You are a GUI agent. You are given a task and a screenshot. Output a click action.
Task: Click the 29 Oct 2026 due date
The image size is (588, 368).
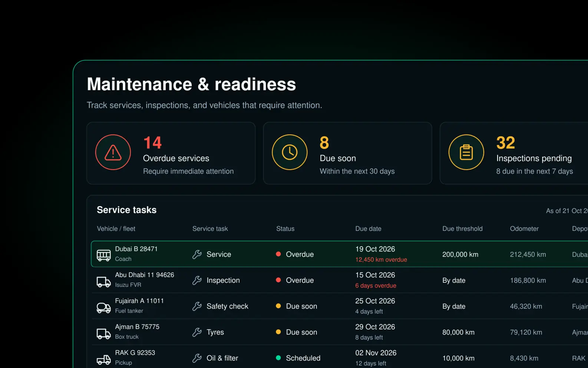pyautogui.click(x=375, y=327)
